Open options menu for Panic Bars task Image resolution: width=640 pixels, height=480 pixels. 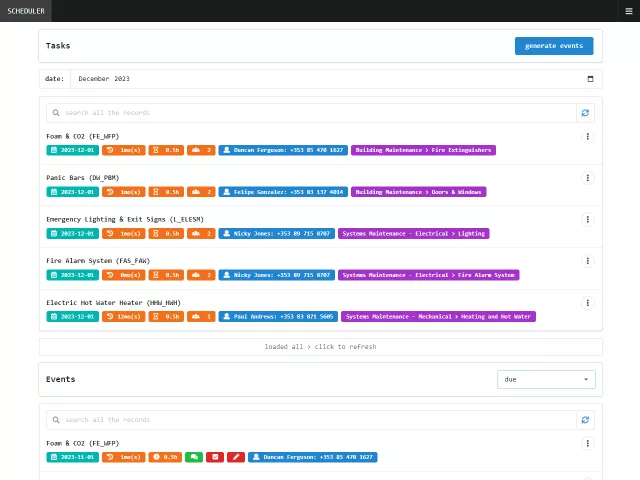pyautogui.click(x=588, y=178)
